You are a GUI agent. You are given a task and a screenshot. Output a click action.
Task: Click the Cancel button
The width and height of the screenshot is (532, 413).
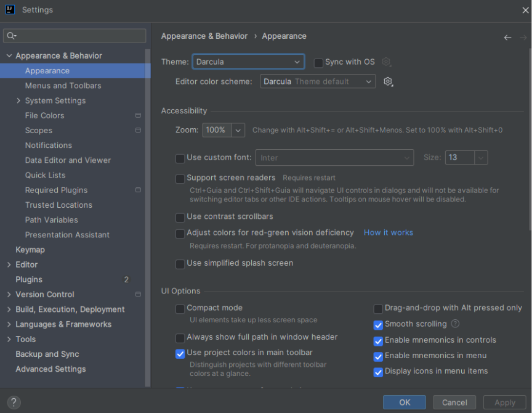[454, 403]
